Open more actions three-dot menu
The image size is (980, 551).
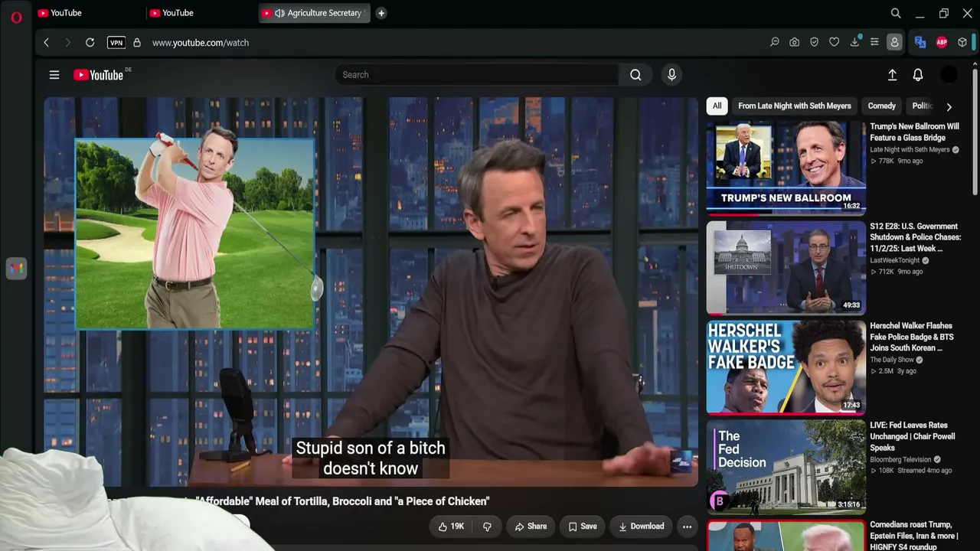[687, 527]
